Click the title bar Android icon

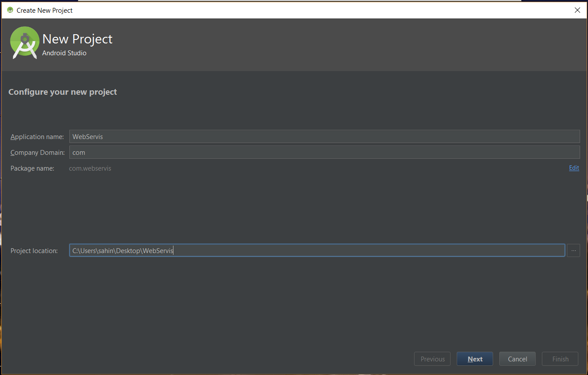click(10, 10)
